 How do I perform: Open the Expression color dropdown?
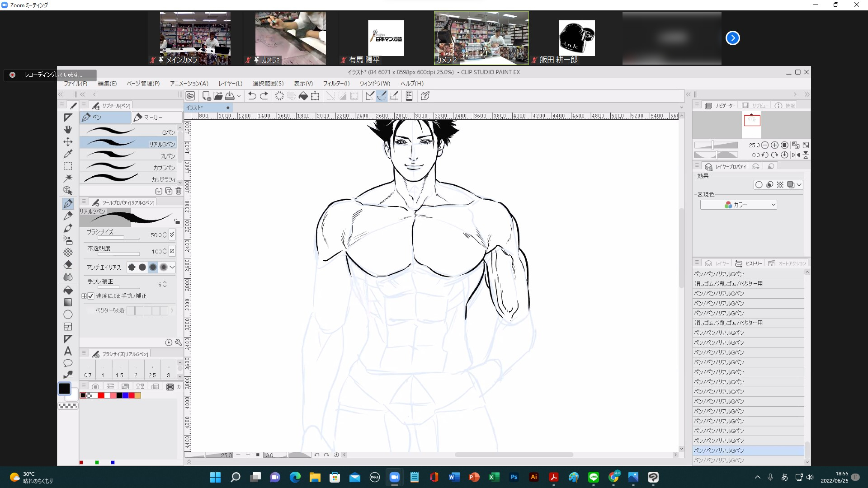(x=739, y=205)
